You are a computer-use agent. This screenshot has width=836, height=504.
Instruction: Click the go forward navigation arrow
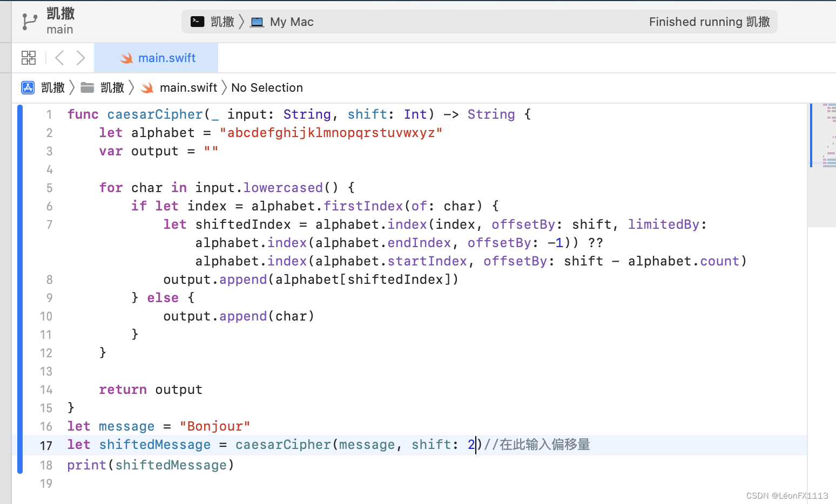[x=80, y=57]
